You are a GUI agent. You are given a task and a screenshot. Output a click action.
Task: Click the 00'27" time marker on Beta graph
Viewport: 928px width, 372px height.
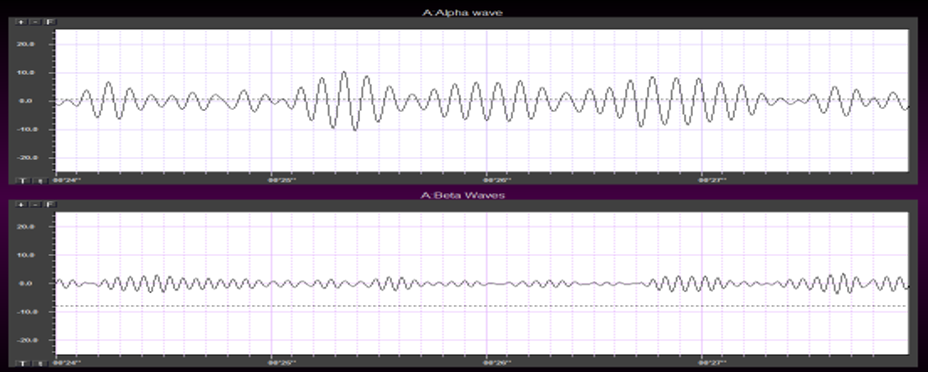713,363
